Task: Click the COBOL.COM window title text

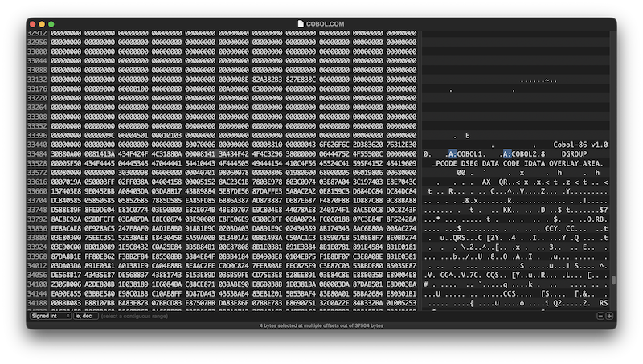Action: point(326,24)
